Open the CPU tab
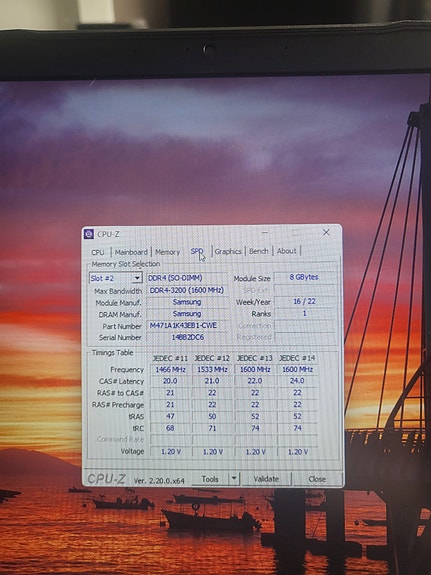 pos(98,252)
